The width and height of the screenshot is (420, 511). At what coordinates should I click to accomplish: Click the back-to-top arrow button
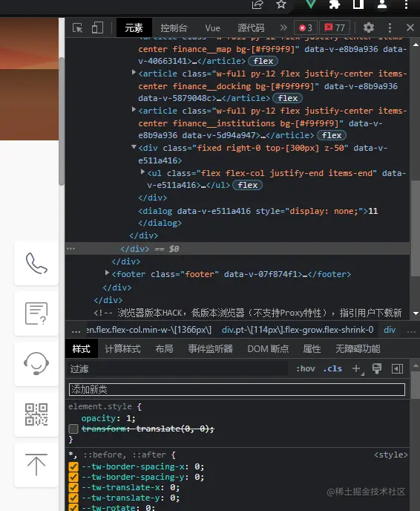point(36,465)
